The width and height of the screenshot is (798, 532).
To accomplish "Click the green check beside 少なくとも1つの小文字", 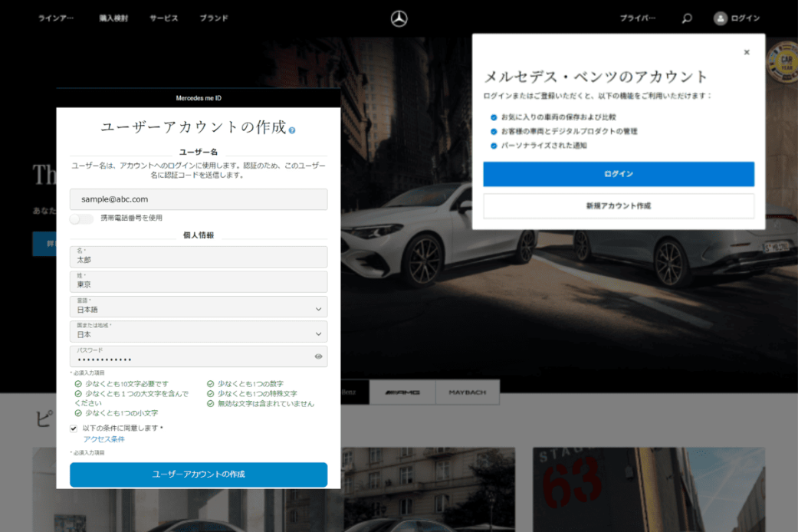I will coord(78,413).
